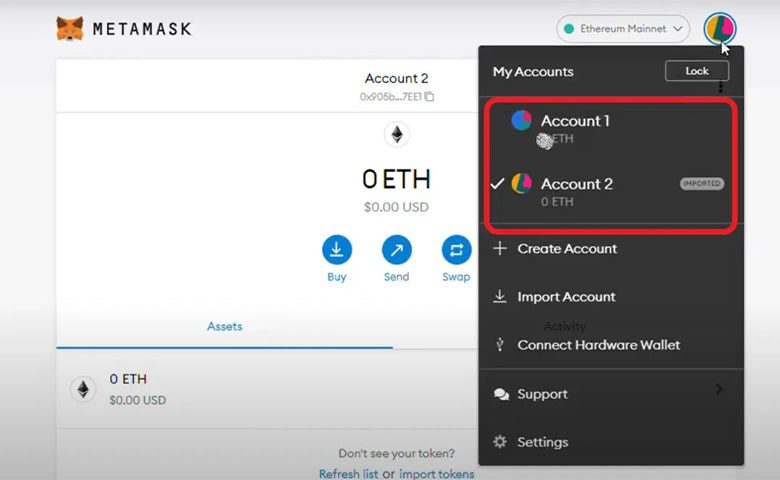Click the Account 2 name heading
Screen dimensions: 780x480
click(x=396, y=78)
